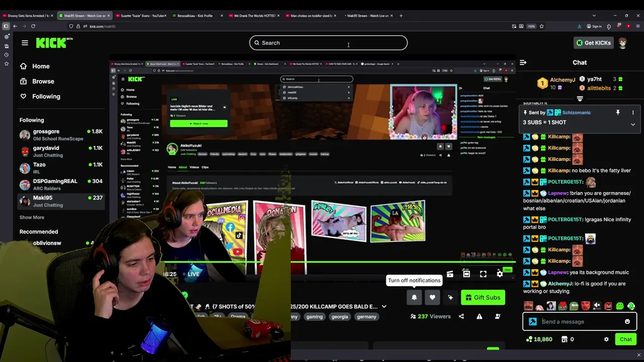Click the clip icon on player controls

450,274
